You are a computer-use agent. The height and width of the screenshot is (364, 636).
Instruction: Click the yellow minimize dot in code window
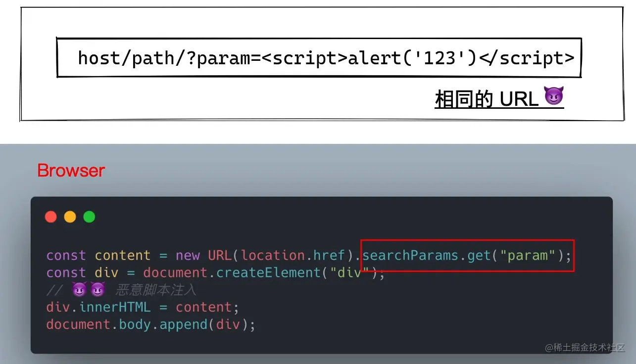coord(70,217)
